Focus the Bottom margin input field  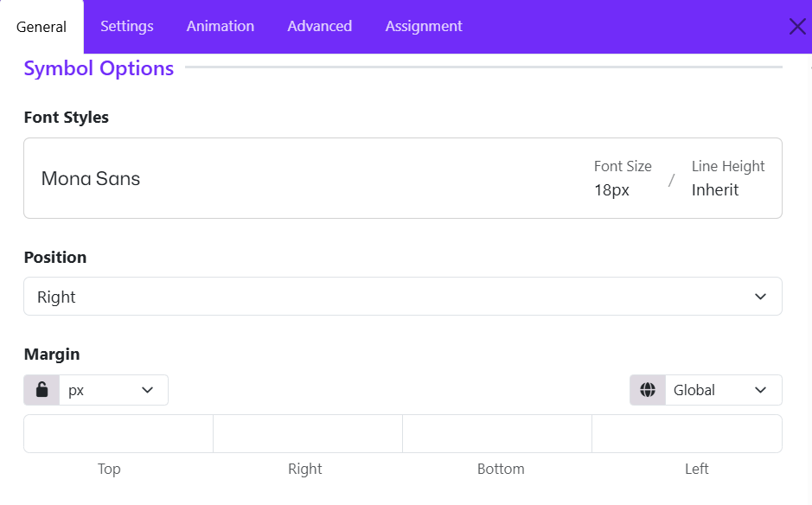pos(497,433)
